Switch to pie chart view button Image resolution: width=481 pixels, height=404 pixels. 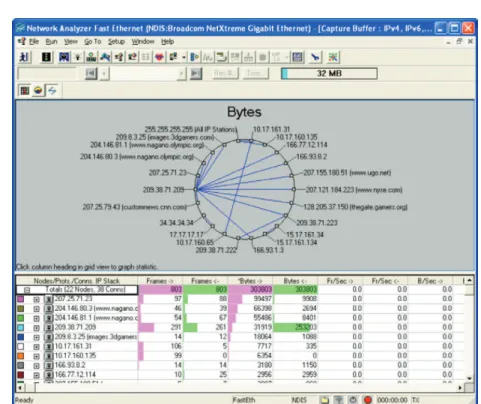click(38, 90)
